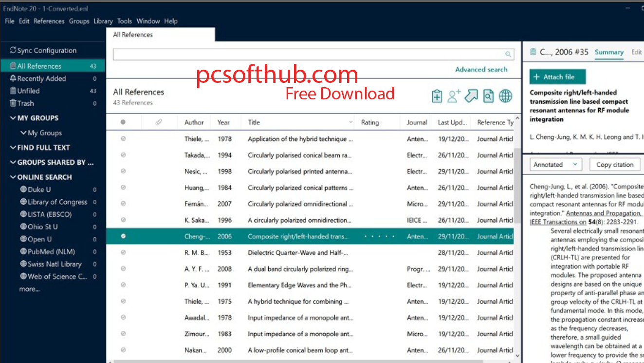Sort references by Journal column
Image resolution: width=644 pixels, height=363 pixels.
[417, 122]
